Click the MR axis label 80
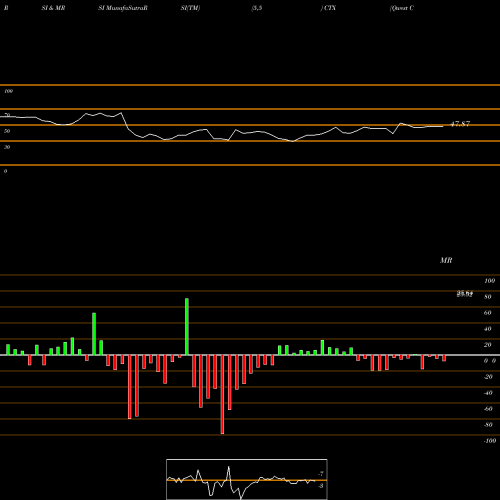 pyautogui.click(x=488, y=297)
